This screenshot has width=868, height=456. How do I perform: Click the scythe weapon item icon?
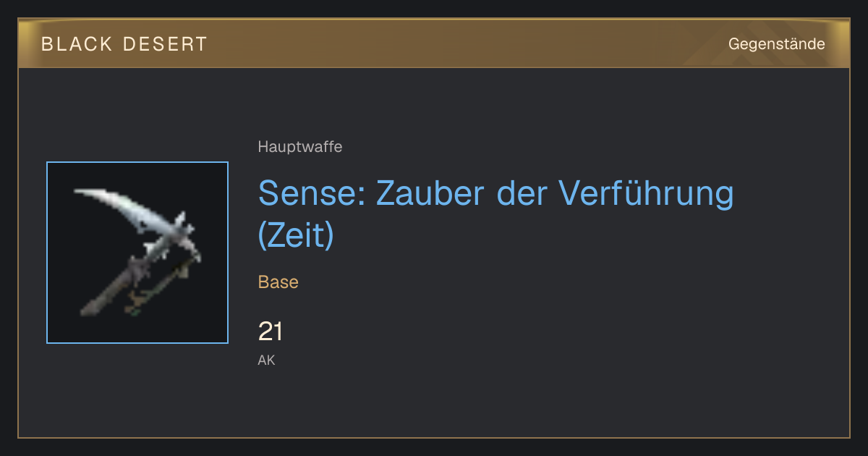pos(137,253)
